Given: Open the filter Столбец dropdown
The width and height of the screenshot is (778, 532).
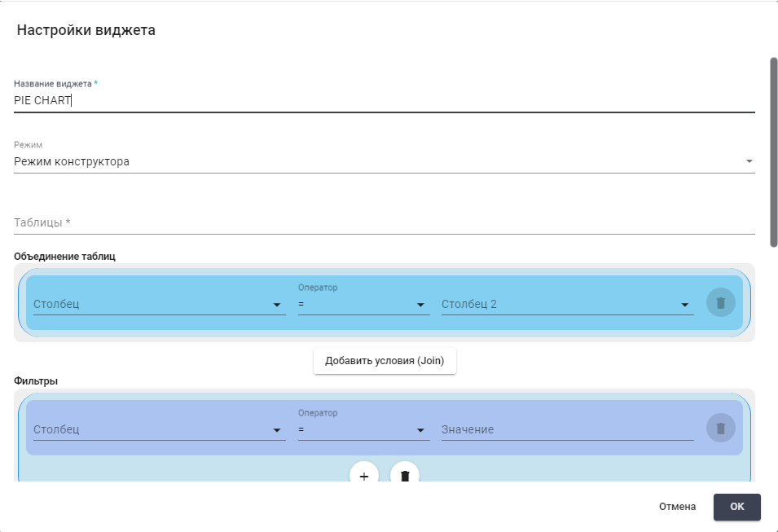Looking at the screenshot, I should tap(159, 430).
